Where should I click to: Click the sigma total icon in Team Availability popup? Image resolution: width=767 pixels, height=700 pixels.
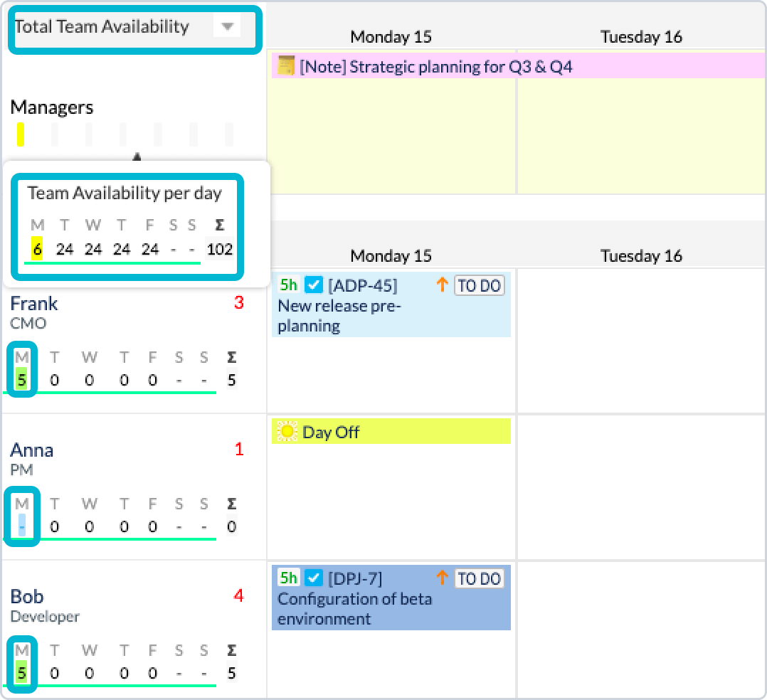[220, 226]
